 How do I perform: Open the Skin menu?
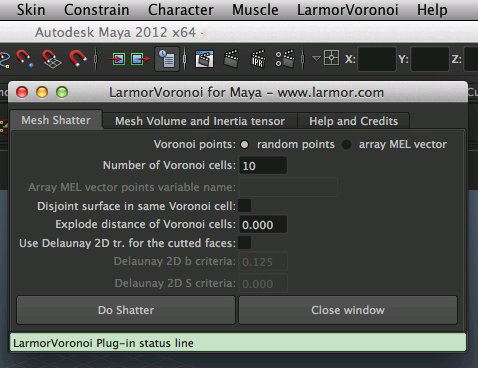(x=31, y=10)
